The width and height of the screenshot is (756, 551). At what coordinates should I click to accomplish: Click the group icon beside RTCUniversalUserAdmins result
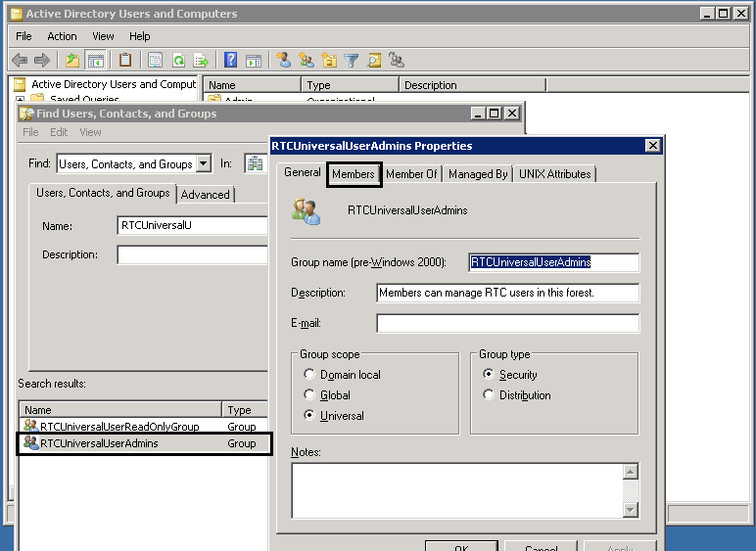click(31, 442)
